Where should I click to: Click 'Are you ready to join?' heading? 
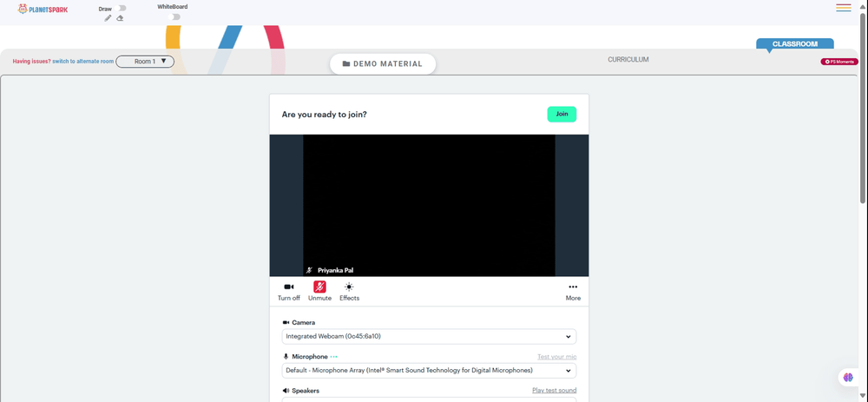325,115
